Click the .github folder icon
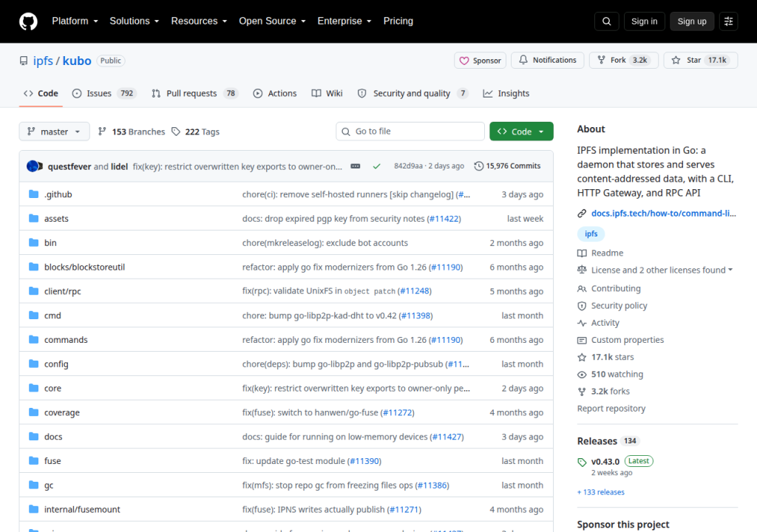Viewport: 757px width, 532px height. pyautogui.click(x=33, y=194)
